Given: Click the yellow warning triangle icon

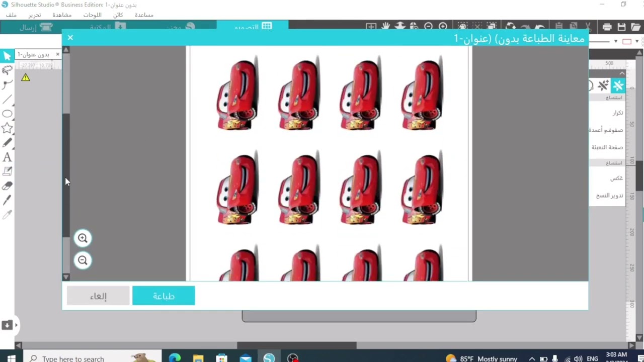Looking at the screenshot, I should click(x=26, y=77).
